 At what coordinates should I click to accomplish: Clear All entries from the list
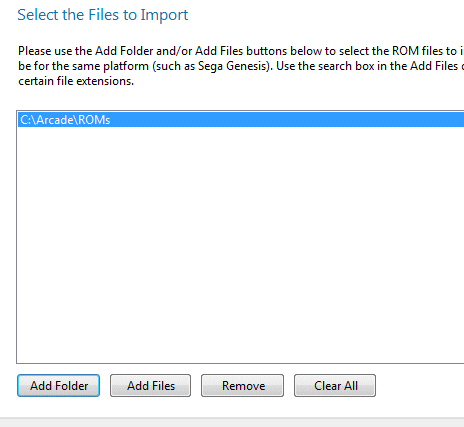[335, 385]
